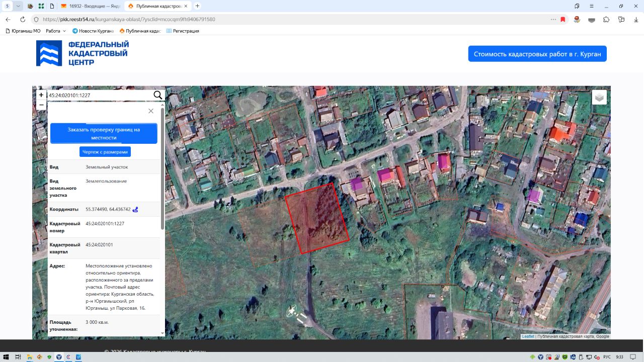Click Стоимость кадастровых работ в г. Курган
The image size is (644, 362).
(x=537, y=54)
